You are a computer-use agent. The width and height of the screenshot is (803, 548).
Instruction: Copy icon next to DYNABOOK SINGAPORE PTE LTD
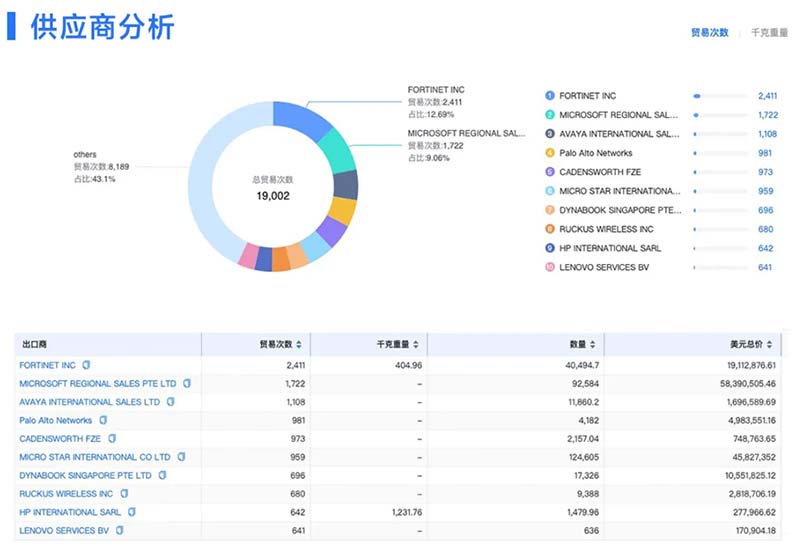(x=162, y=475)
